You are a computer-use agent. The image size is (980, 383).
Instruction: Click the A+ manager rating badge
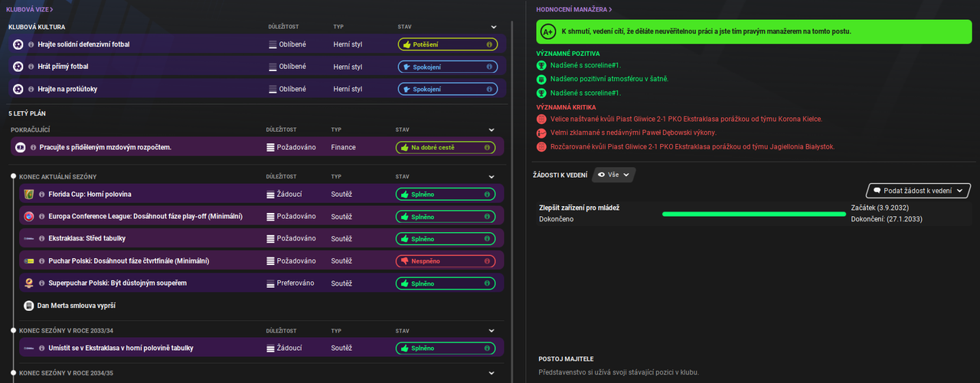(548, 31)
